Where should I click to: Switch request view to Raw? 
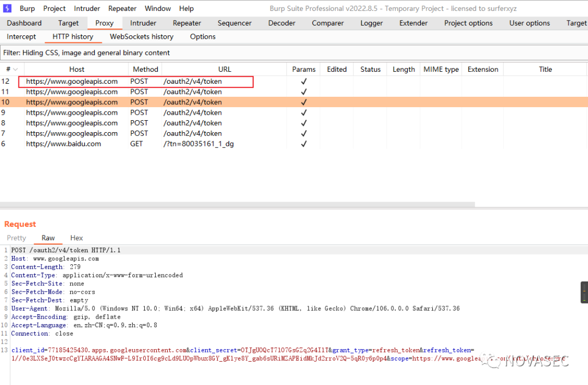(x=48, y=238)
